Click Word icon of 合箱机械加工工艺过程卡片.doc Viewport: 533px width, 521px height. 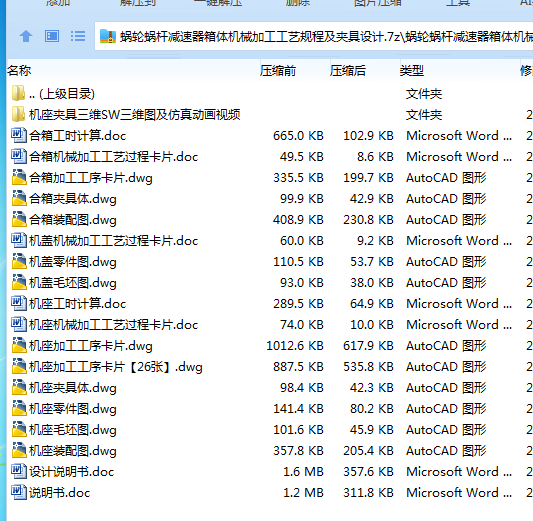(18, 157)
